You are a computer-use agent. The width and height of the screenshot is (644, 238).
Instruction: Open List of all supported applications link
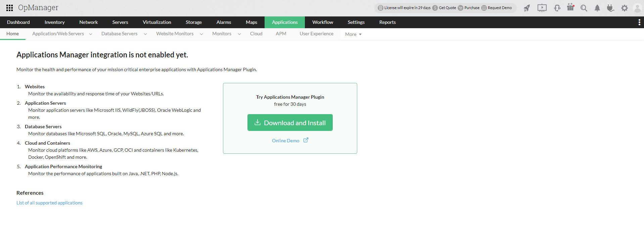tap(49, 203)
